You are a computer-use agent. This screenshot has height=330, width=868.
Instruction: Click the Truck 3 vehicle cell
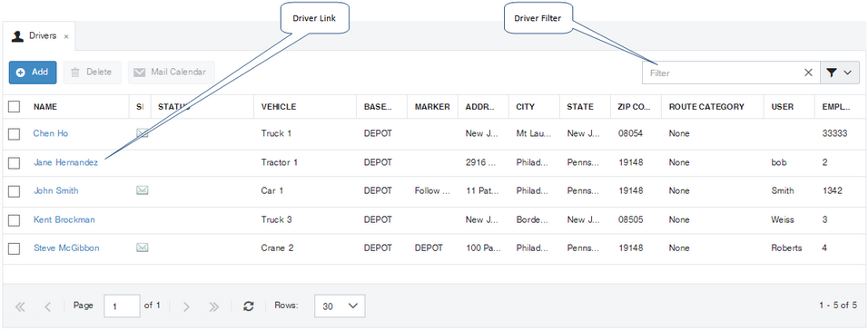click(276, 219)
